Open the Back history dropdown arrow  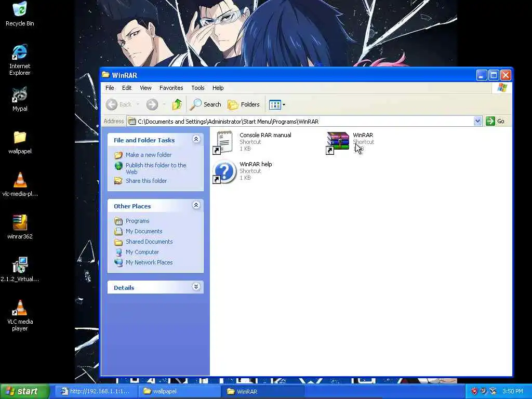click(x=138, y=104)
